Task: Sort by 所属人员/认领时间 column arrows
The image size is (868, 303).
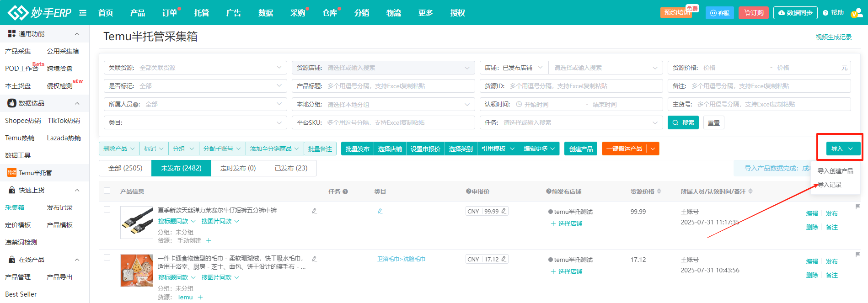Action: (750, 191)
